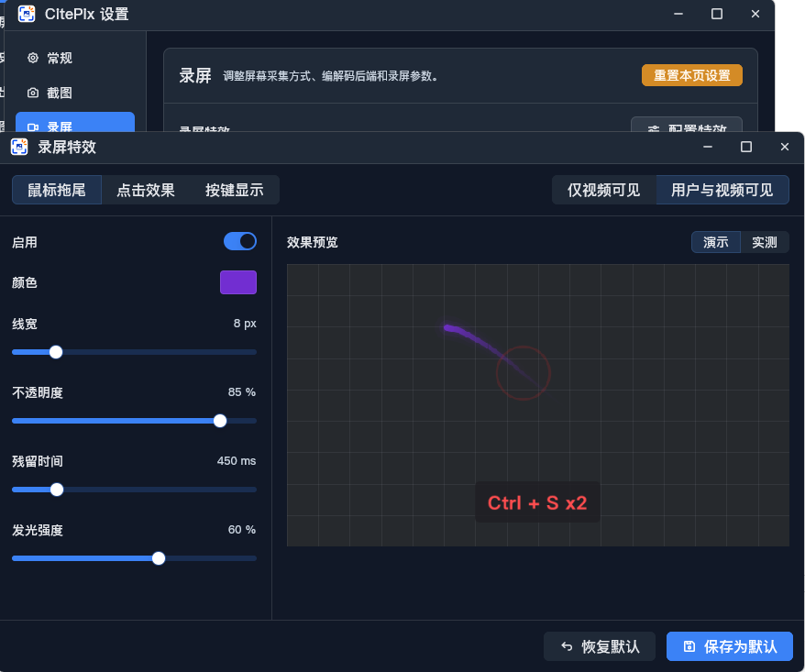Switch to the 点击效果 tab

coord(146,190)
